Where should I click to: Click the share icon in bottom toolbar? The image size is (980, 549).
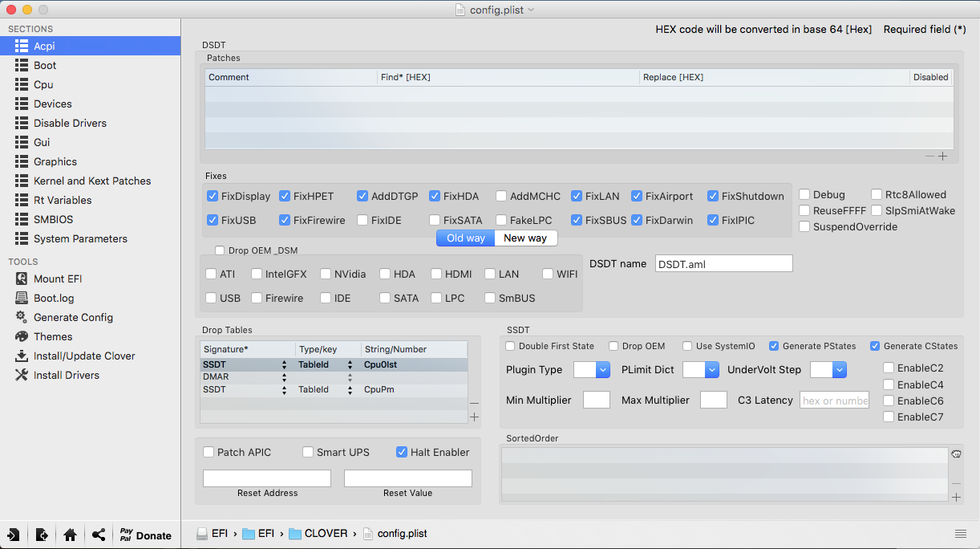98,535
